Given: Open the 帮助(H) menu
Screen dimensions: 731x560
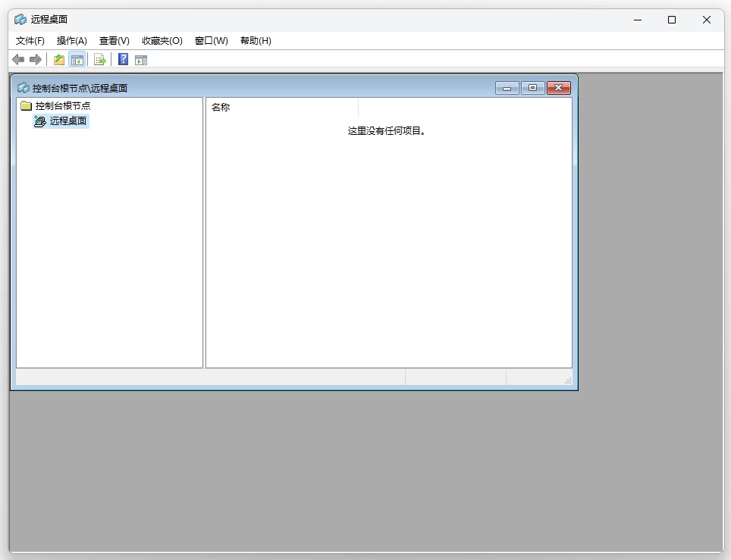Looking at the screenshot, I should coord(256,41).
